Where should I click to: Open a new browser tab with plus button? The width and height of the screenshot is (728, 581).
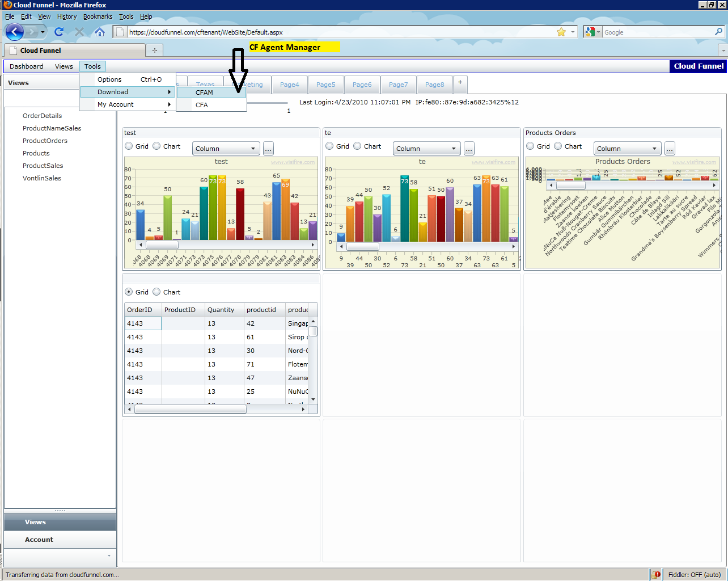154,50
